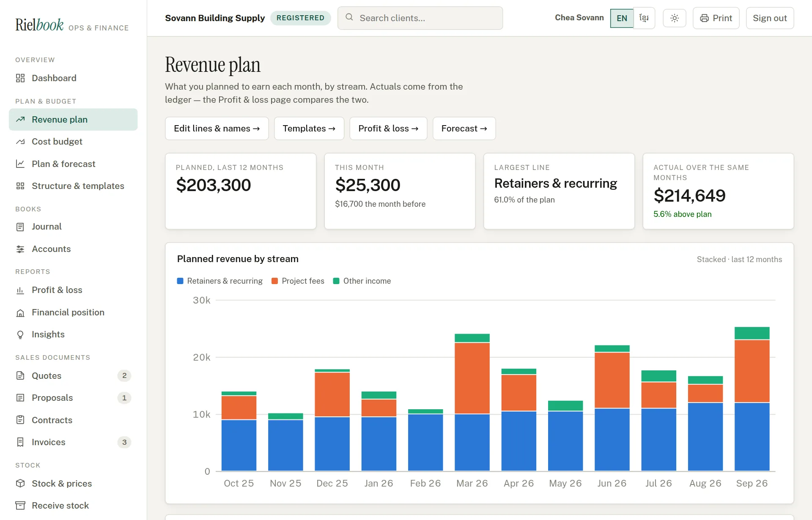This screenshot has width=812, height=520.
Task: Click the Financial position building icon
Action: click(x=20, y=312)
